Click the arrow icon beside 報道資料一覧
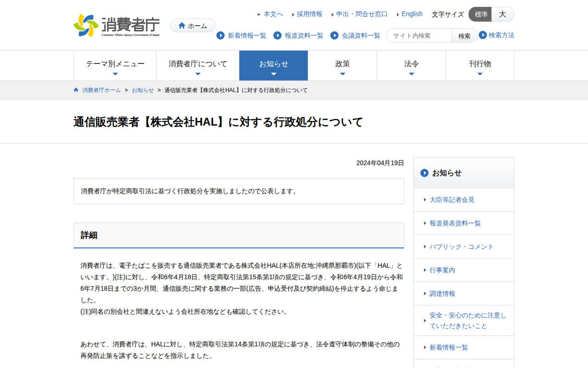The image size is (588, 368). click(277, 35)
